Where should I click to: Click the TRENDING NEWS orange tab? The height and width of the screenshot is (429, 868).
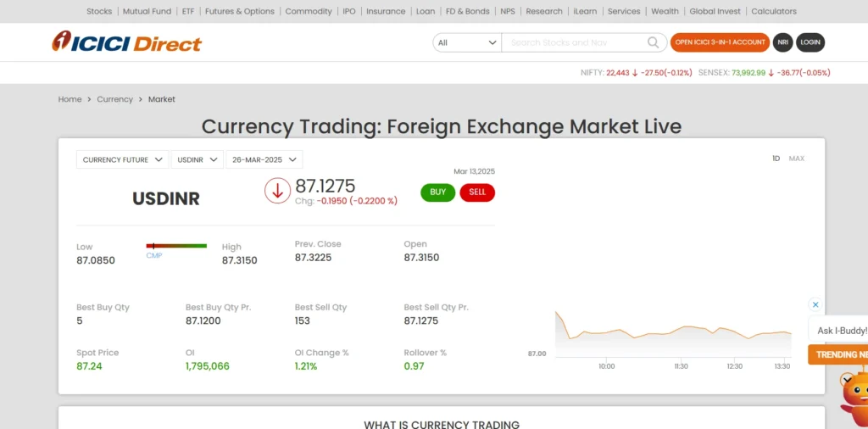(x=838, y=355)
